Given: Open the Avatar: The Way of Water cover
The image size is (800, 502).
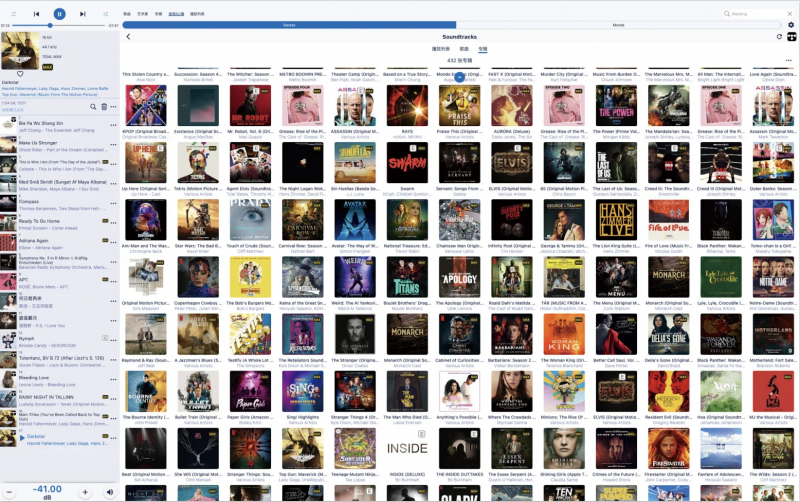Looking at the screenshot, I should [355, 220].
